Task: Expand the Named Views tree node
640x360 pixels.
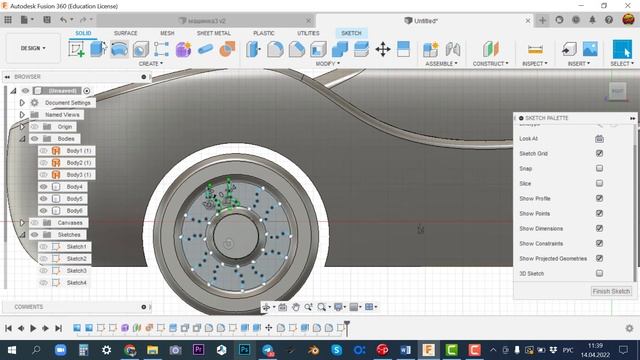Action: [x=22, y=115]
